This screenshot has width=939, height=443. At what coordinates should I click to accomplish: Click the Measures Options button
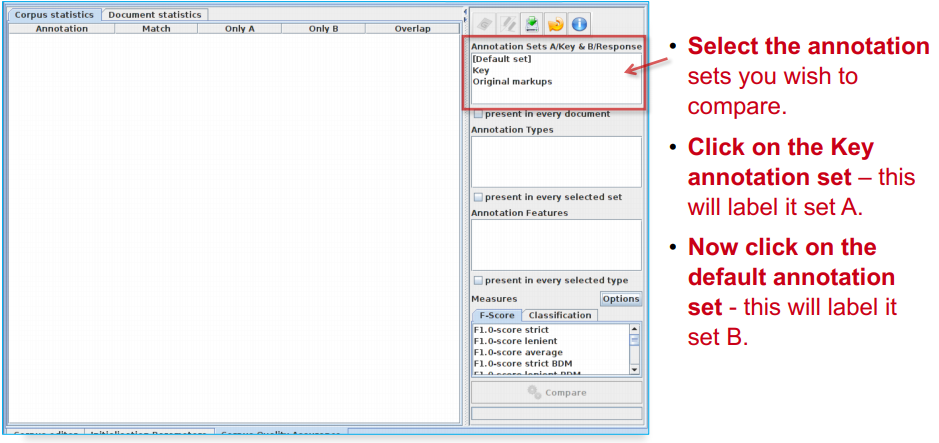click(x=621, y=299)
